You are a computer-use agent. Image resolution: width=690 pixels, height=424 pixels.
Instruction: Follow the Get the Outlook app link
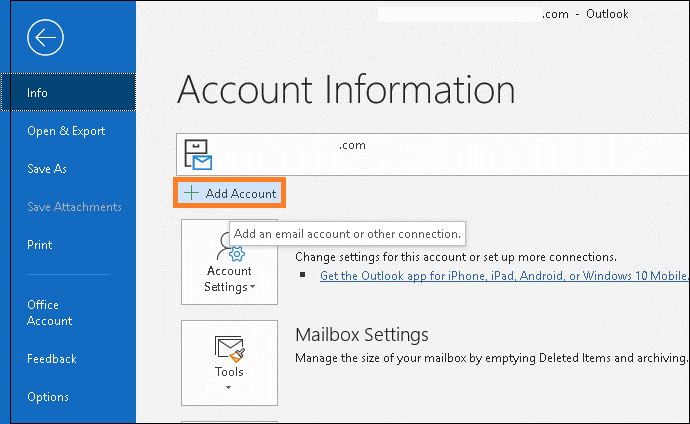(503, 276)
